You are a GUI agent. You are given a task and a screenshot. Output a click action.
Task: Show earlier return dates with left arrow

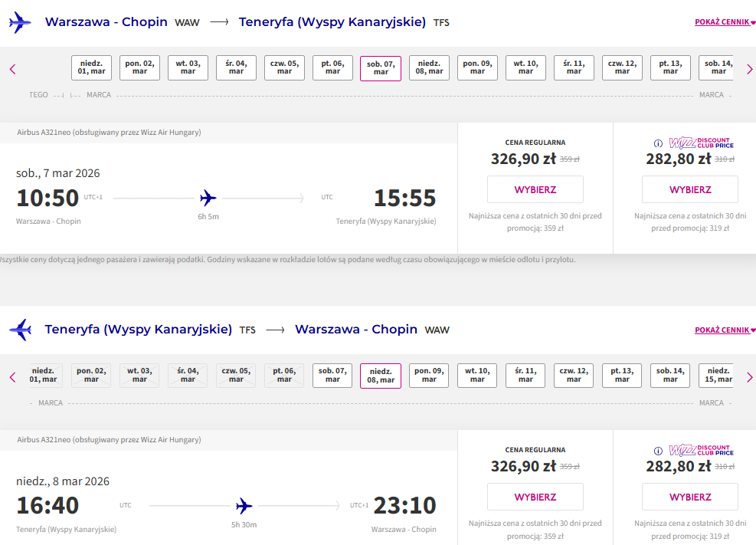click(x=12, y=377)
